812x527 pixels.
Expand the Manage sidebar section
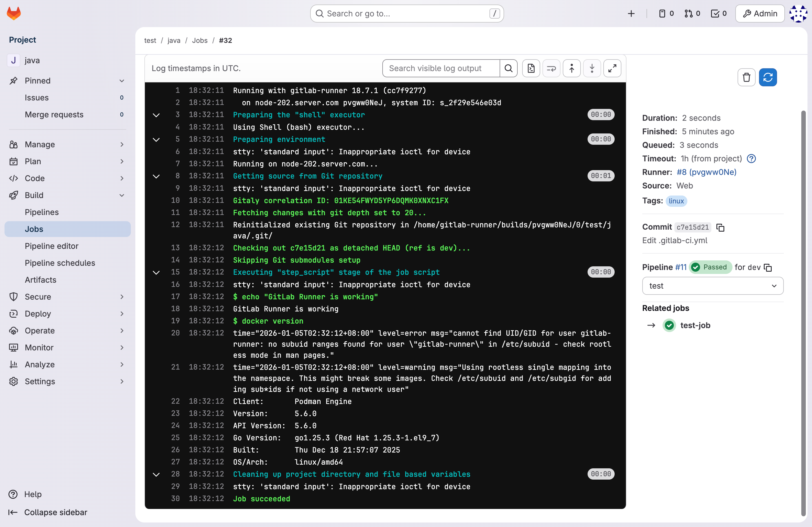point(67,144)
